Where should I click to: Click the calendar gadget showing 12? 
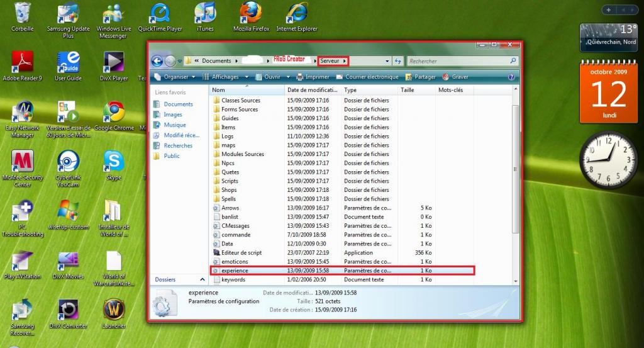point(608,92)
